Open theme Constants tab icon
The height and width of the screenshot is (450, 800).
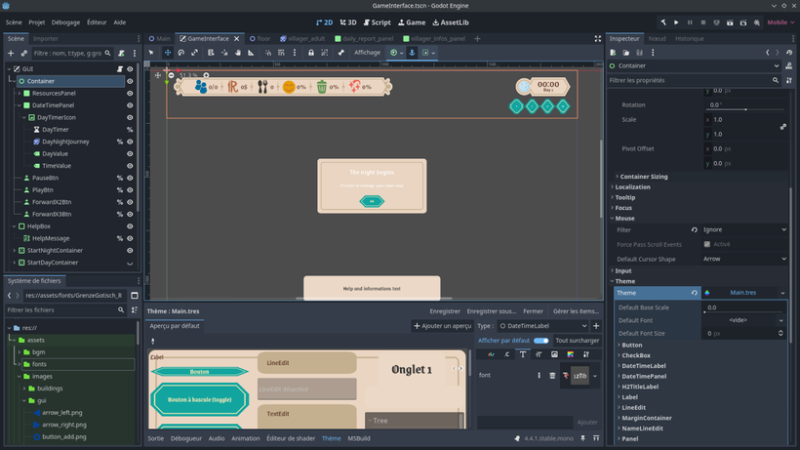point(507,354)
